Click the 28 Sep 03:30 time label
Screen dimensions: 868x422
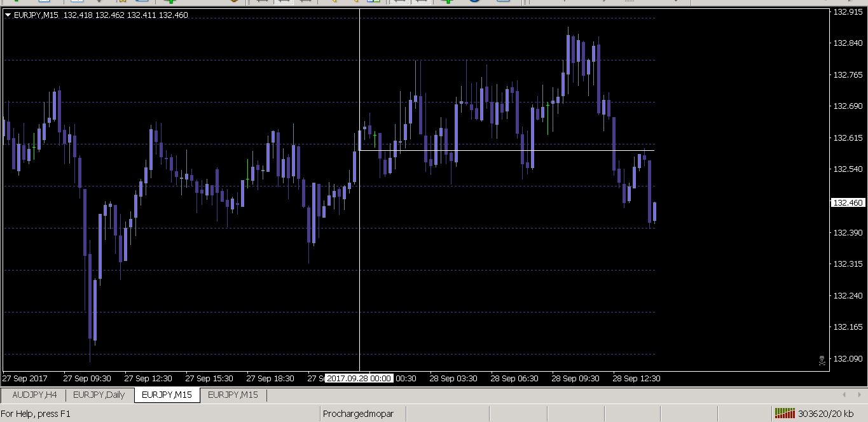[x=453, y=378]
